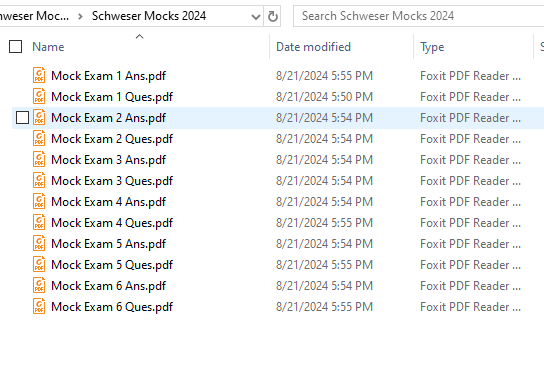Open the address bar history dropdown

tap(256, 16)
